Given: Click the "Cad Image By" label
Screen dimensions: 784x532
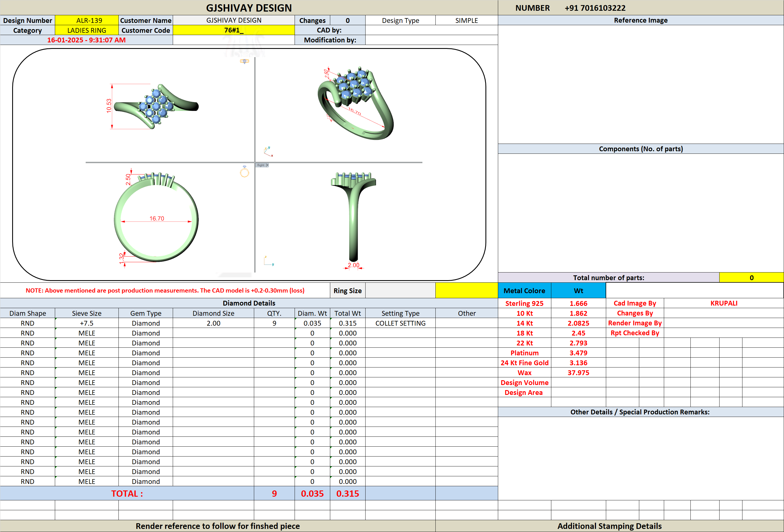Looking at the screenshot, I should pos(634,303).
